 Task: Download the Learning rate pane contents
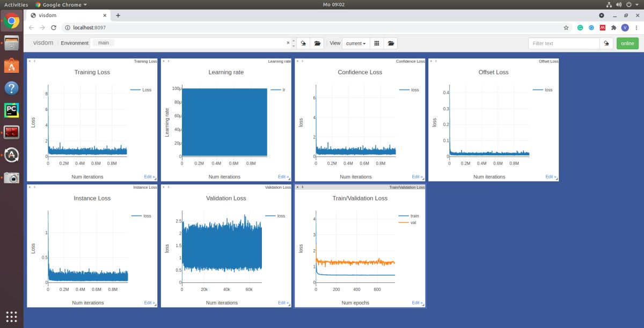[x=169, y=61]
